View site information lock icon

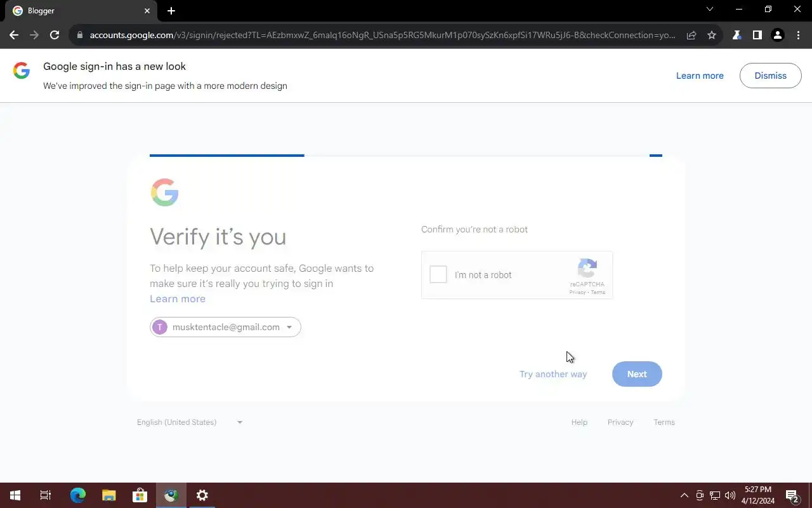pyautogui.click(x=79, y=35)
